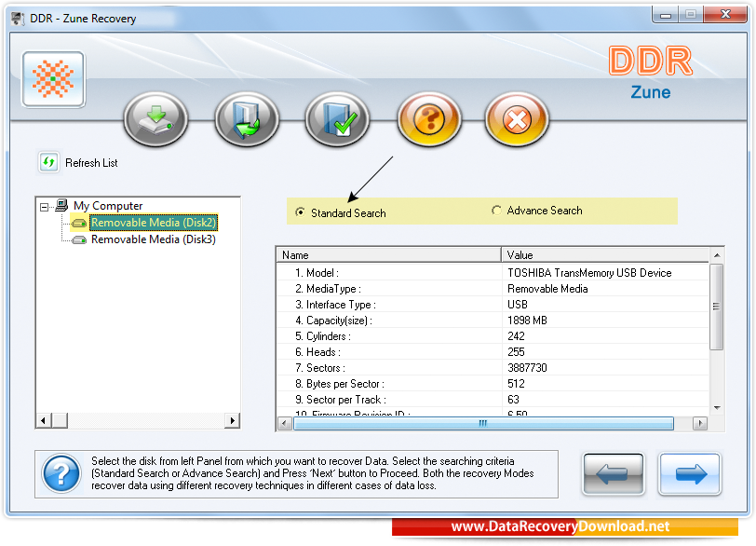Select My Computer tree label
Viewport: 756px width, 546px height.
tap(108, 206)
